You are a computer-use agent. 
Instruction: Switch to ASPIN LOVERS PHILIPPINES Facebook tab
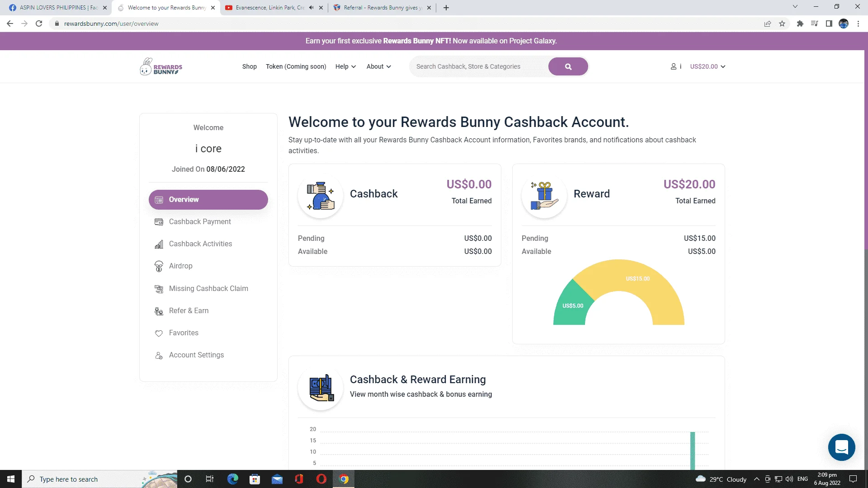coord(57,8)
